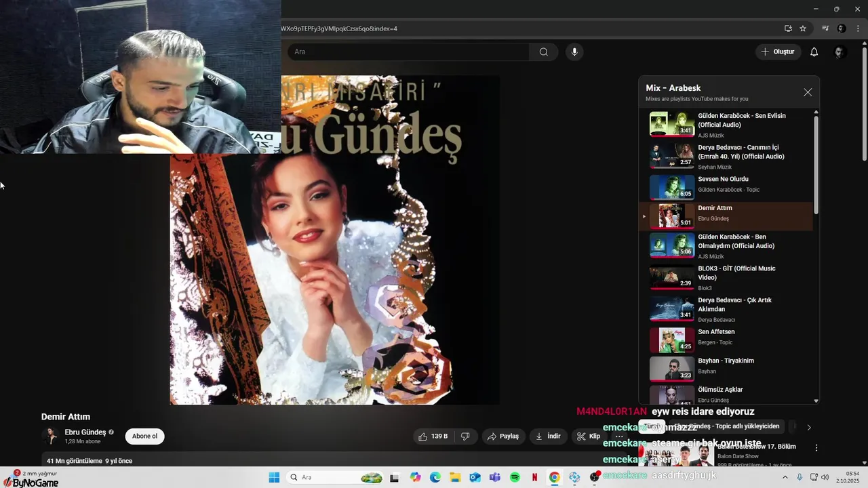Open the Windows Start menu
Image resolution: width=868 pixels, height=488 pixels.
(x=274, y=477)
